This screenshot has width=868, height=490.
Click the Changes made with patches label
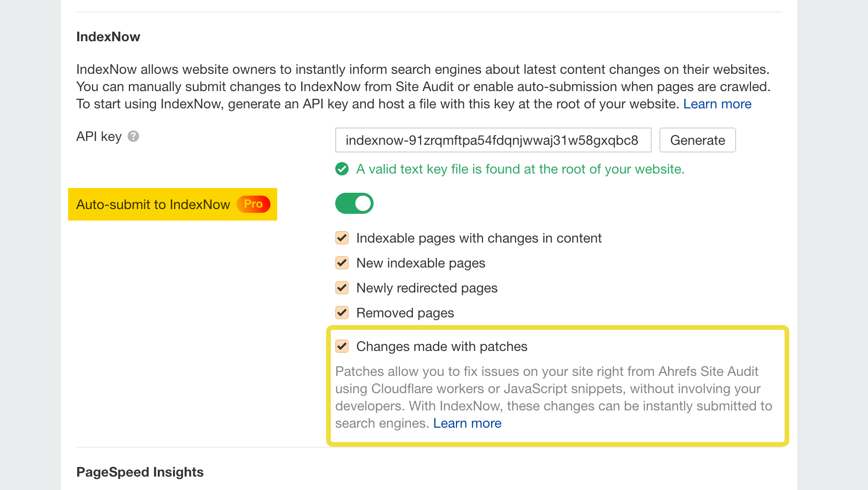tap(442, 347)
